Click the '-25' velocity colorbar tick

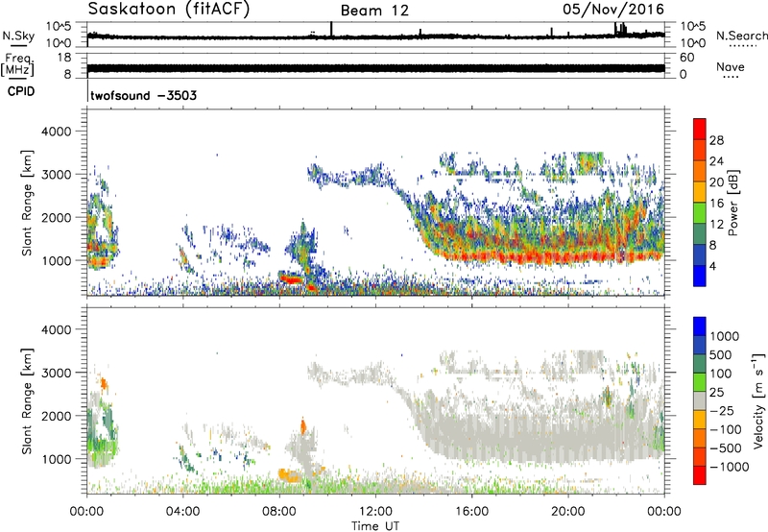[722, 410]
